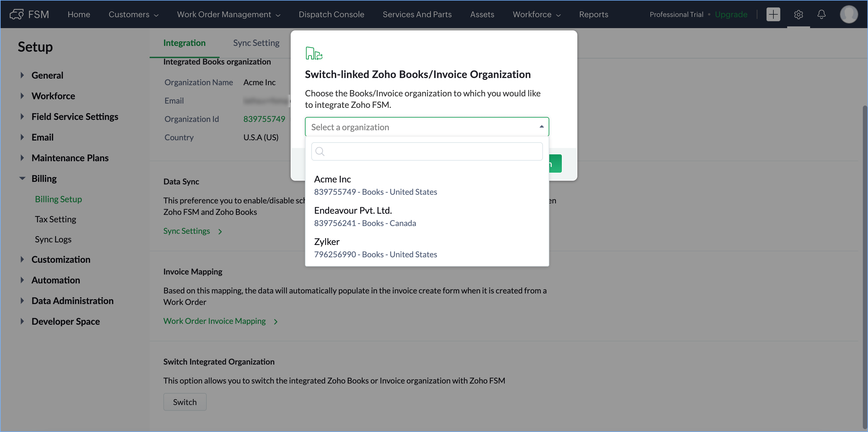Screen dimensions: 868x432
Task: Open the Customers menu dropdown
Action: (133, 15)
